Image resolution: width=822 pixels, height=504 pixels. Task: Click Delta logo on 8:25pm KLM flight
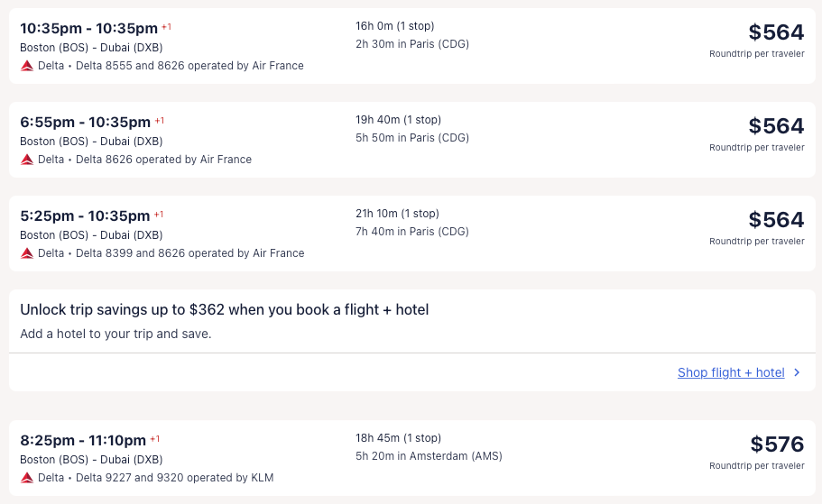click(27, 478)
